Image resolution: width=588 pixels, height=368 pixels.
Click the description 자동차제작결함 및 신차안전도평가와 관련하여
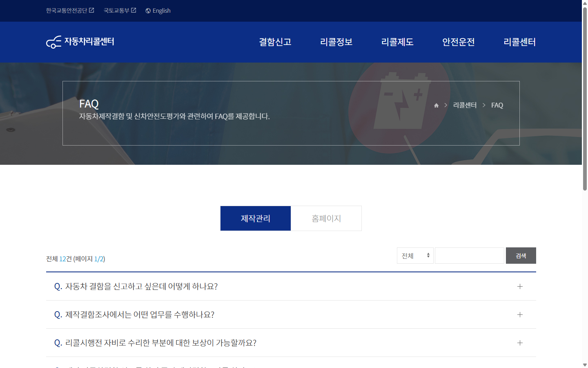(x=174, y=117)
